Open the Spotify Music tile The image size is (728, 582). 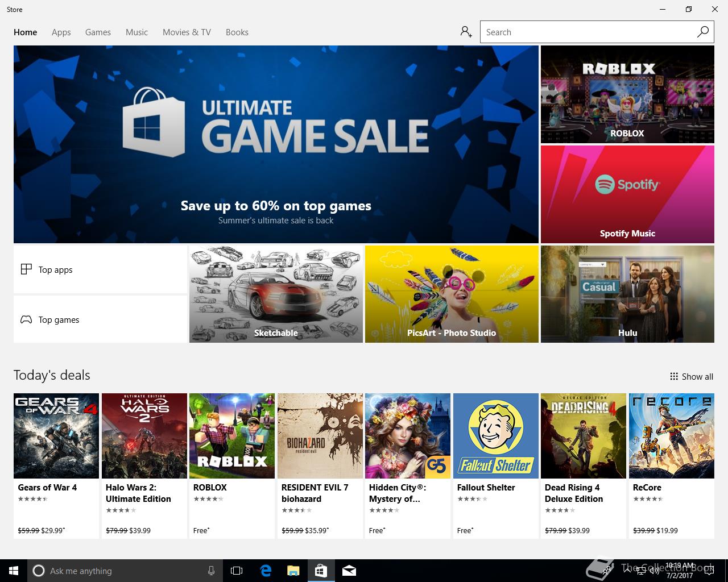627,194
